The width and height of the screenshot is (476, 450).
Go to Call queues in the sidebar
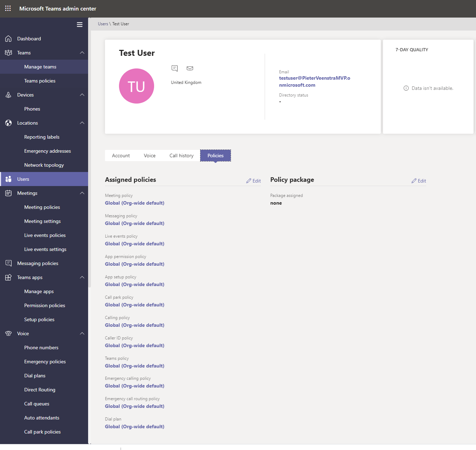click(x=44, y=404)
